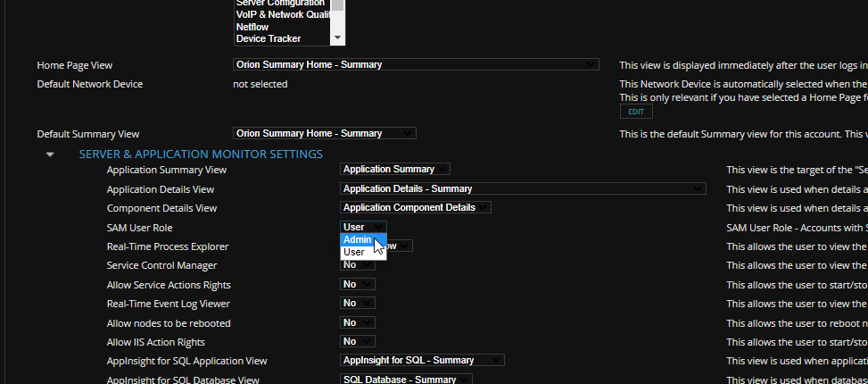
Task: Click EDIT button for Default Network Device
Action: point(636,112)
